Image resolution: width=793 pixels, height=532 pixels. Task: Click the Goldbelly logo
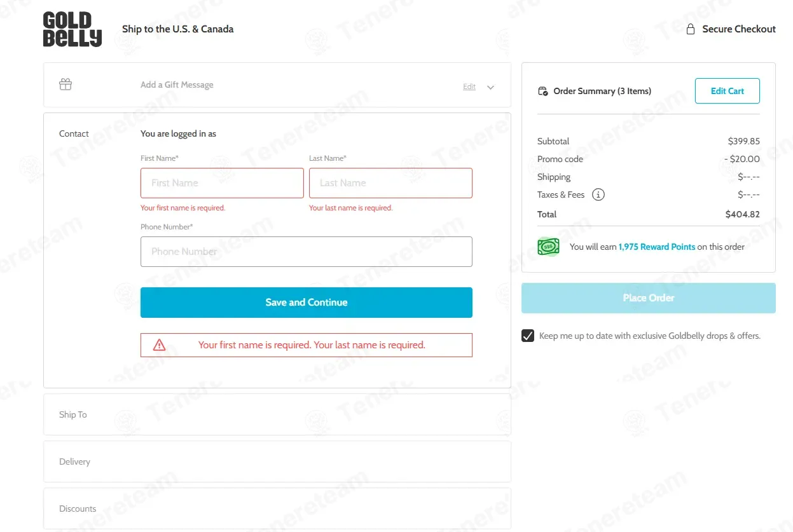pyautogui.click(x=72, y=29)
